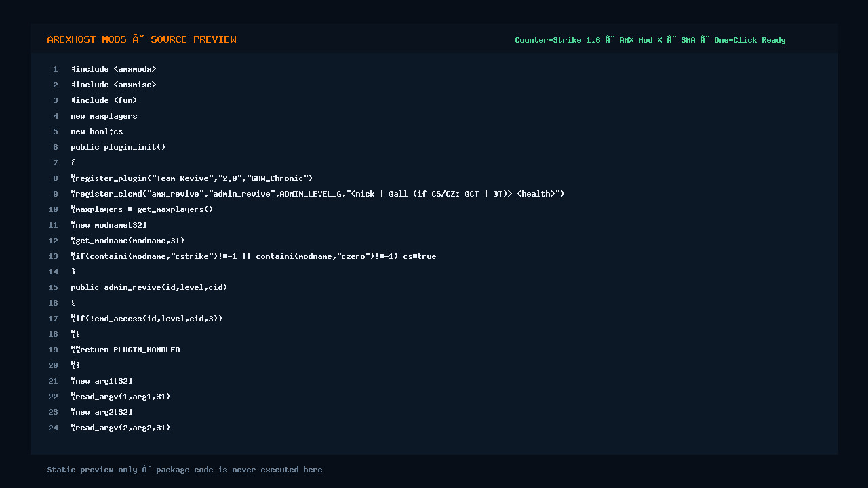Screen dimensions: 868x488
Task: Click the '#include <fun>' line
Action: (x=104, y=100)
